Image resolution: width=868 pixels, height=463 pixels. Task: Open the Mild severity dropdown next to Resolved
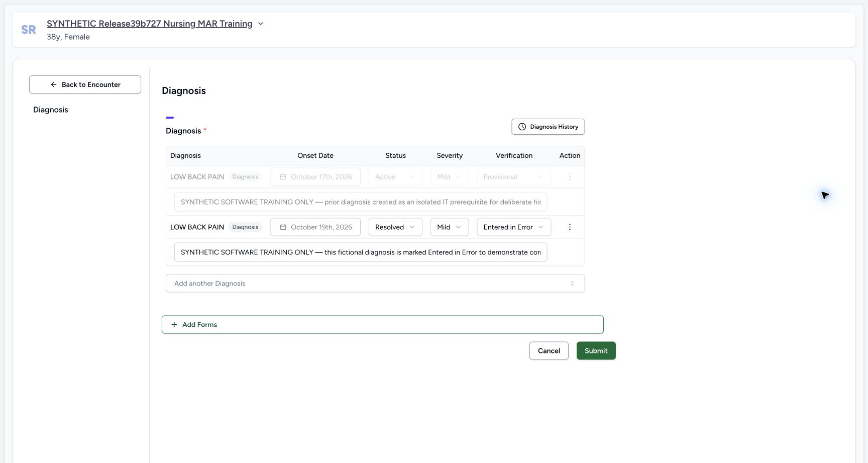pos(450,227)
